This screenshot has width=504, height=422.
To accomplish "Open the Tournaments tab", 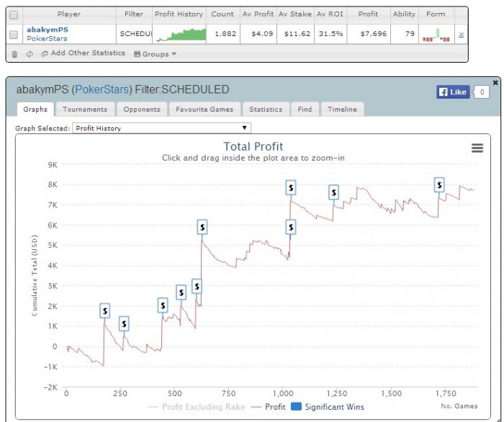I will 85,109.
